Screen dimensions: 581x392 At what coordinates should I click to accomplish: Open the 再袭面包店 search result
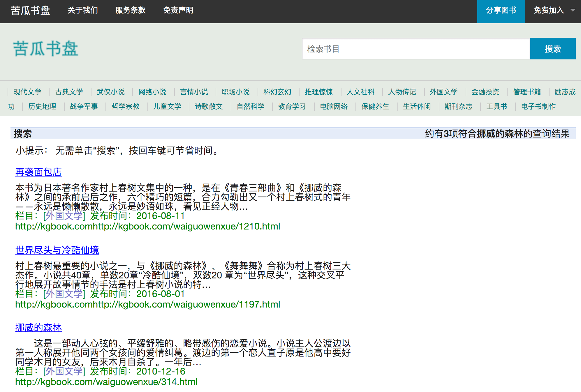(x=38, y=172)
